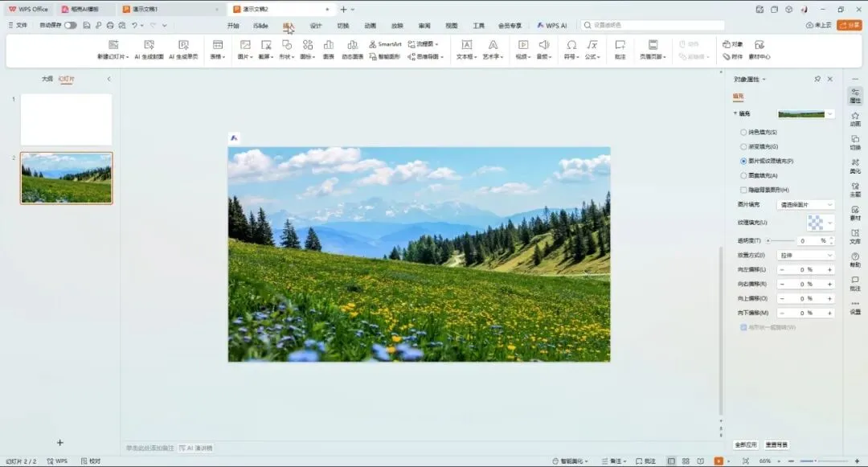Open the Design (设计) ribbon tab
The width and height of the screenshot is (868, 467).
pos(316,26)
